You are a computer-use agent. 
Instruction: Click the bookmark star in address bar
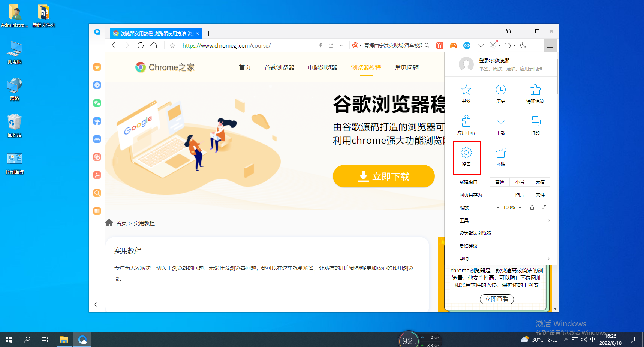[x=172, y=45]
